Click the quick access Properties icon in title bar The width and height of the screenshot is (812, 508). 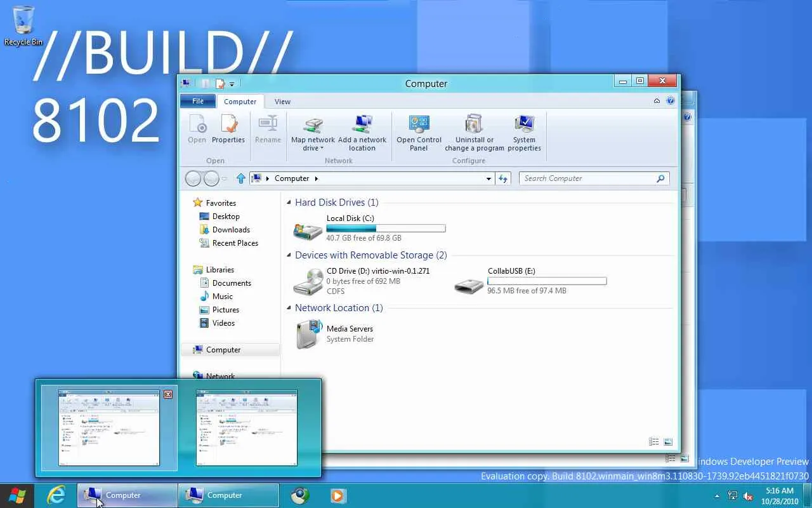pyautogui.click(x=219, y=83)
